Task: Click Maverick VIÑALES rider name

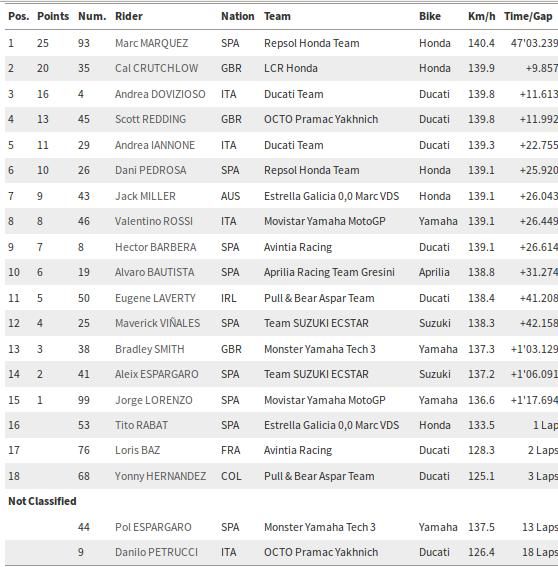Action: [x=157, y=323]
